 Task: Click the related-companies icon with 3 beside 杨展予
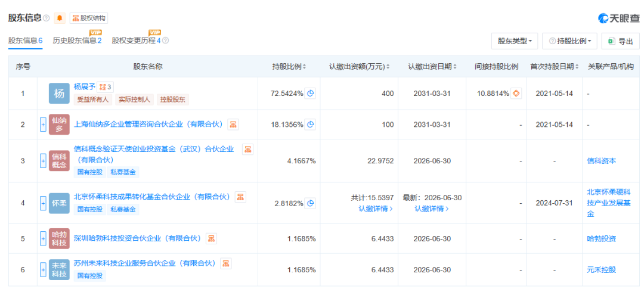[105, 86]
